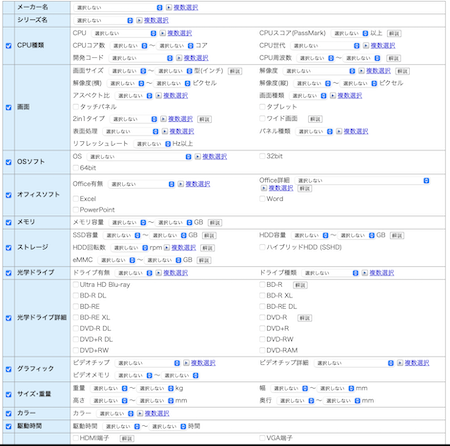Open the メモリ容量 minimum dropdown
This screenshot has width=450, height=446.
click(x=127, y=223)
